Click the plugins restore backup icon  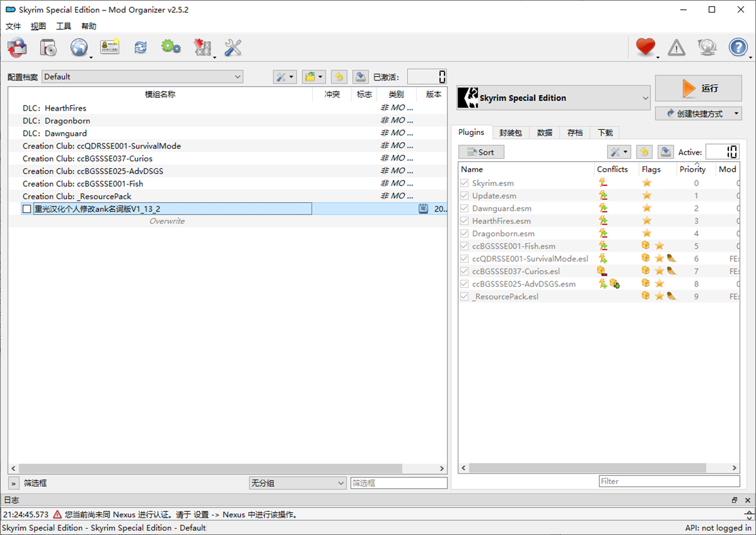coord(644,152)
